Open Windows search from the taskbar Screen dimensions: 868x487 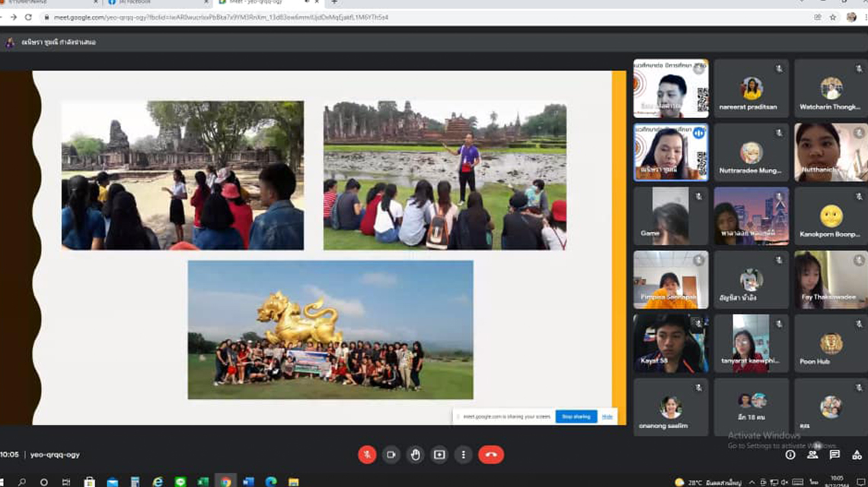coord(22,482)
